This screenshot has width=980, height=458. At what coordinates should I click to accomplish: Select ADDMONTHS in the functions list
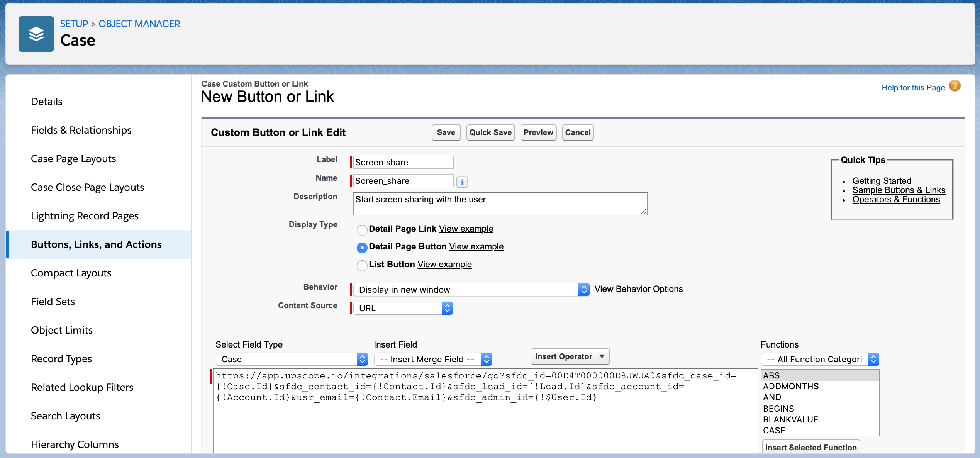790,386
